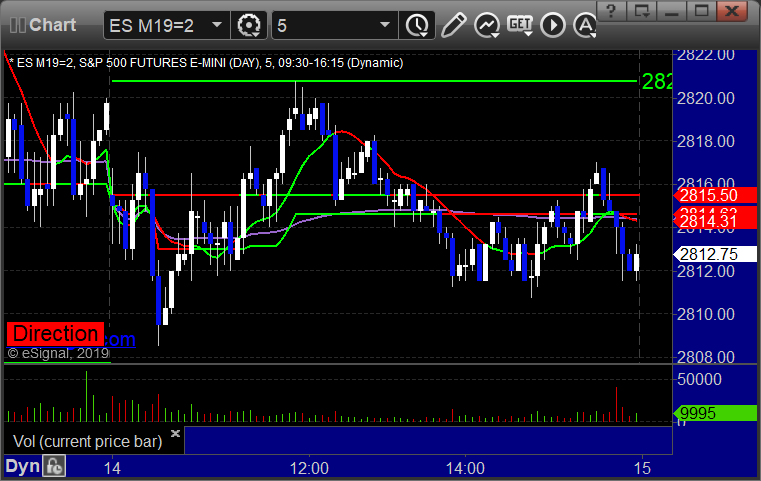Image resolution: width=761 pixels, height=481 pixels.
Task: Open the A alerts icon menu
Action: [585, 25]
